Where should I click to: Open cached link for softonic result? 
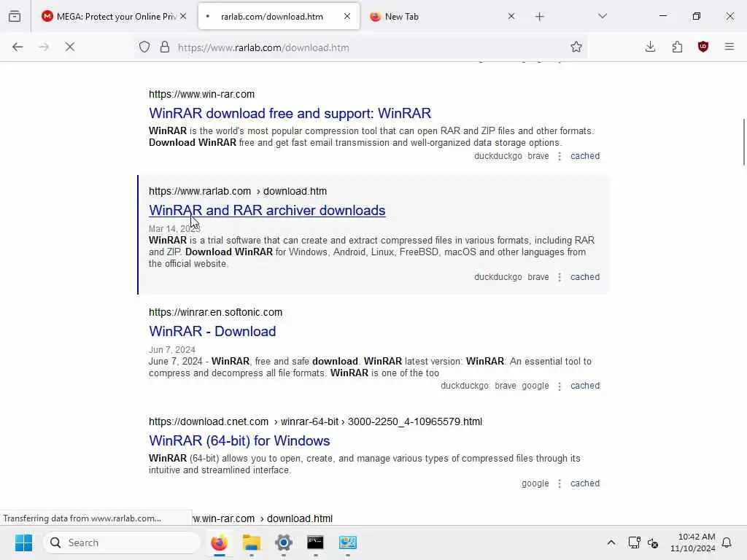585,386
